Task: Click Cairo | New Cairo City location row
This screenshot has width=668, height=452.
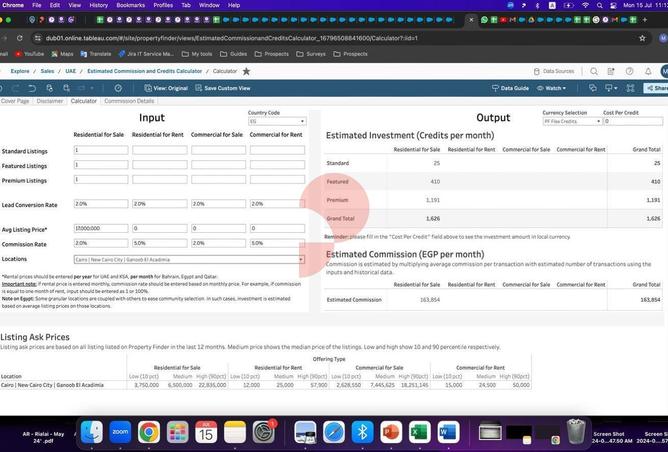Action: coord(52,385)
